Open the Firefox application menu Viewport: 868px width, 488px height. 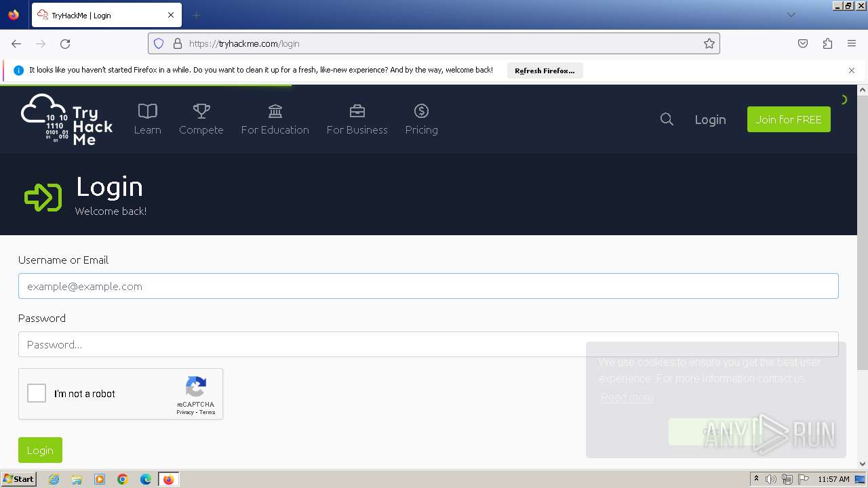[852, 43]
